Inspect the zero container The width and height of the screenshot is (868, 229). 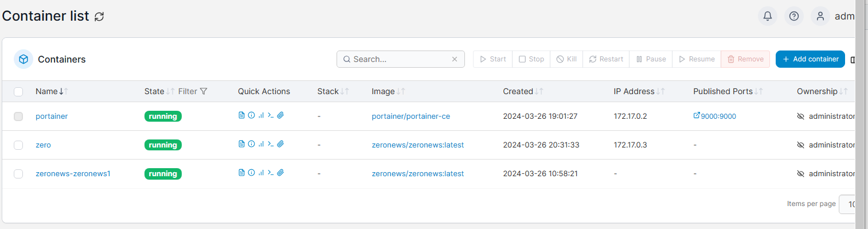coord(251,144)
